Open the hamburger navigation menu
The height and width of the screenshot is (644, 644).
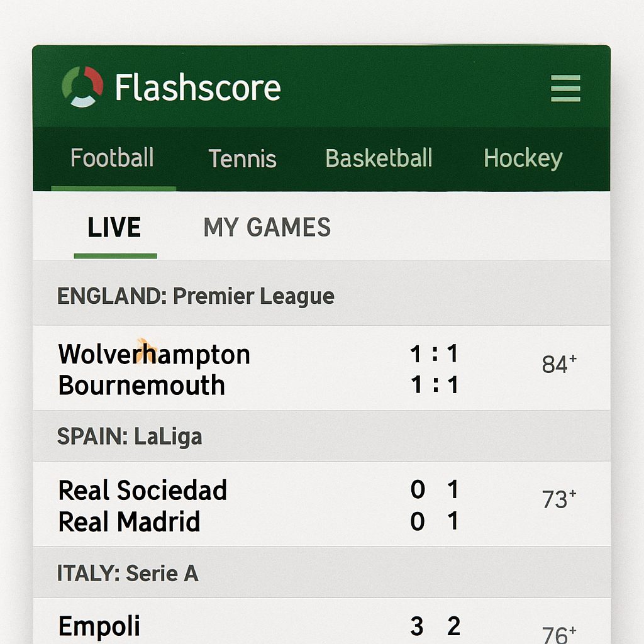(x=565, y=89)
